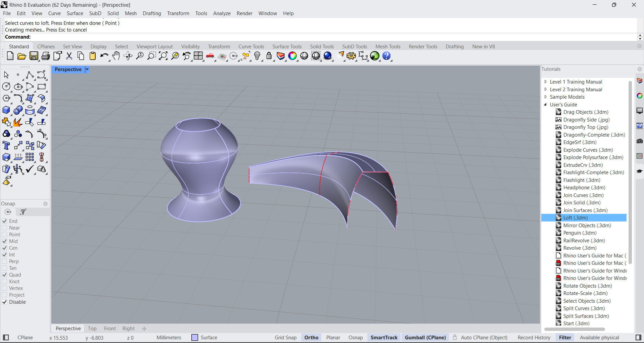
Task: Open the Perspective viewport dropdown arrow
Action: click(87, 69)
